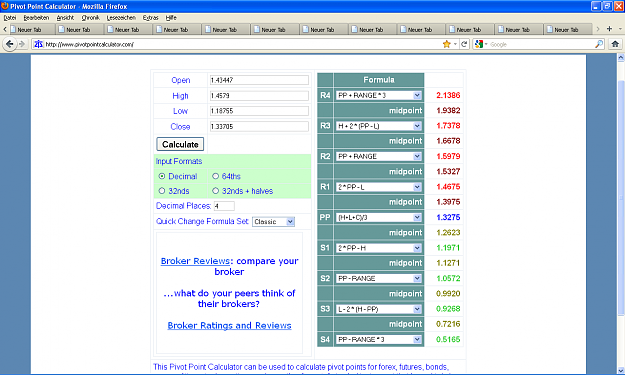
Task: Open the Lesezeichen menu
Action: click(x=121, y=18)
